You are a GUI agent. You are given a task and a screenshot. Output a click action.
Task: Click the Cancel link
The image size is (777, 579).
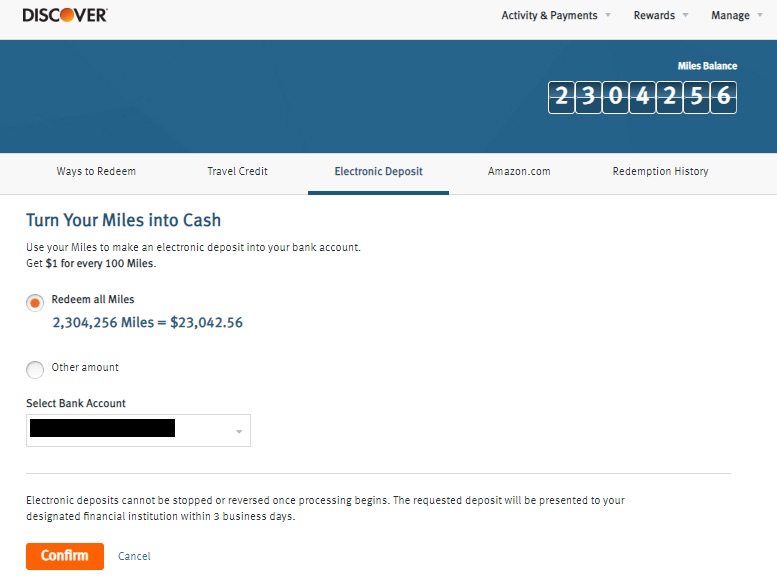tap(134, 556)
